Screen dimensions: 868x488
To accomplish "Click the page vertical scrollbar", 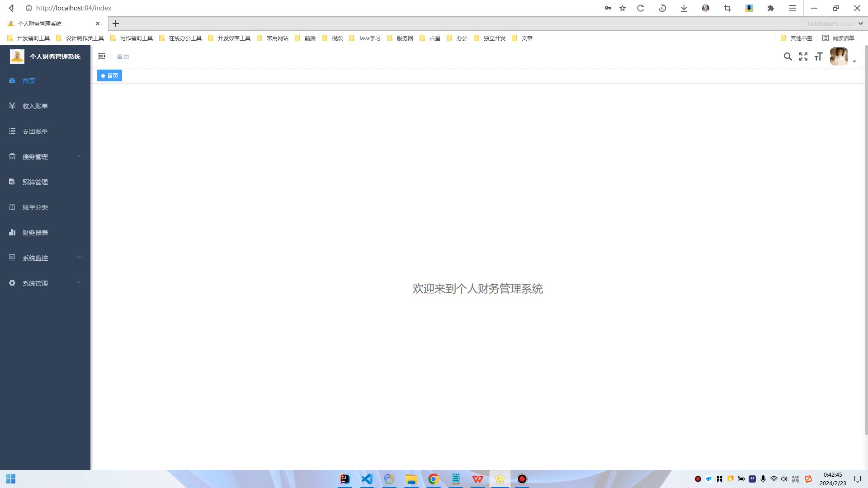I will tap(866, 239).
